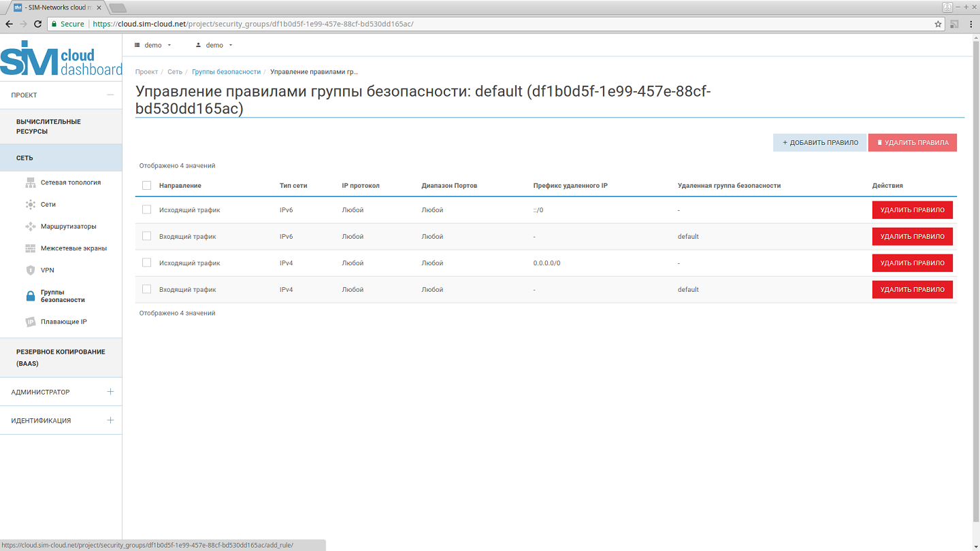Click the Network topology icon in sidebar
Screen dimensions: 980x551
[x=30, y=182]
